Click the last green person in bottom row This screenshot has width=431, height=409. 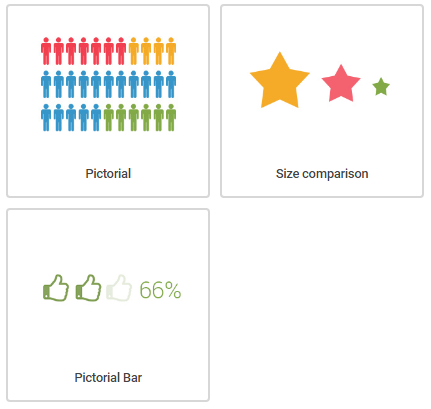tap(171, 118)
